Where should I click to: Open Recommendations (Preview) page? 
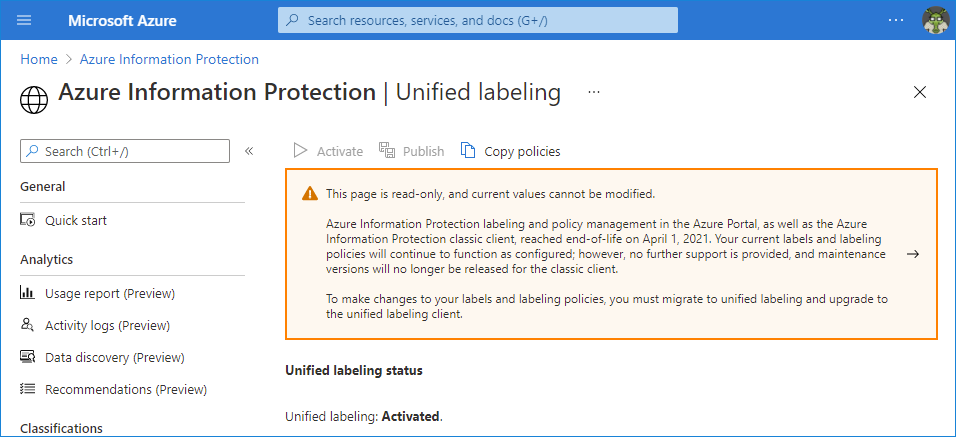[126, 389]
